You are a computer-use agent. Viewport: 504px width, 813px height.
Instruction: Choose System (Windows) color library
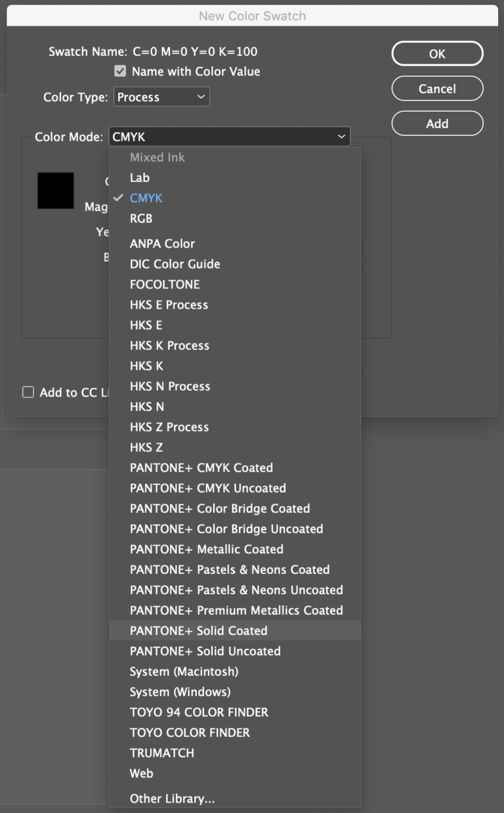click(x=180, y=692)
